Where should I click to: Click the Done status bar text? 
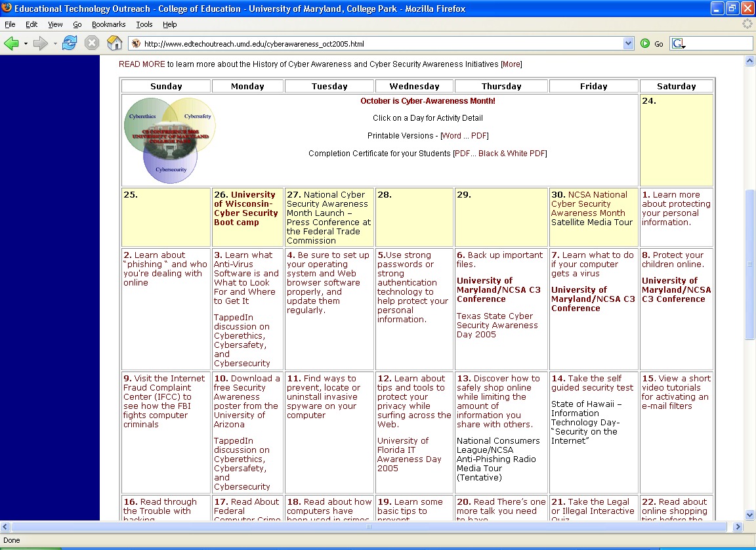[12, 540]
